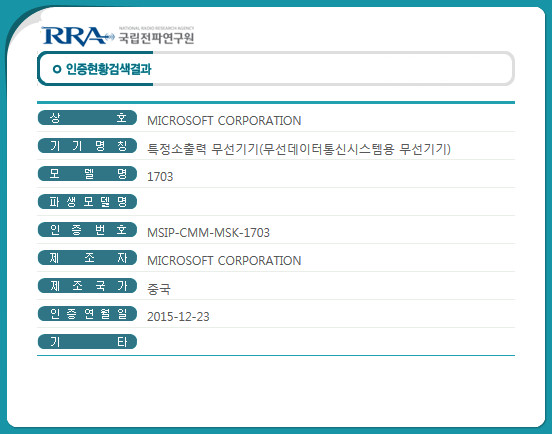Viewport: 552px width, 434px height.
Task: Select the date 2015-12-23
Action: [178, 317]
